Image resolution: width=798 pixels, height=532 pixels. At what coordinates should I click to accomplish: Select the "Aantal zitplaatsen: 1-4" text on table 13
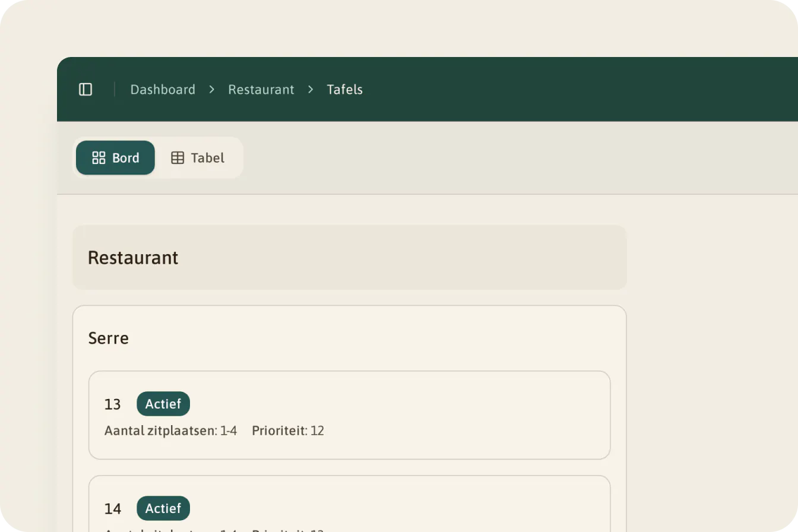170,430
